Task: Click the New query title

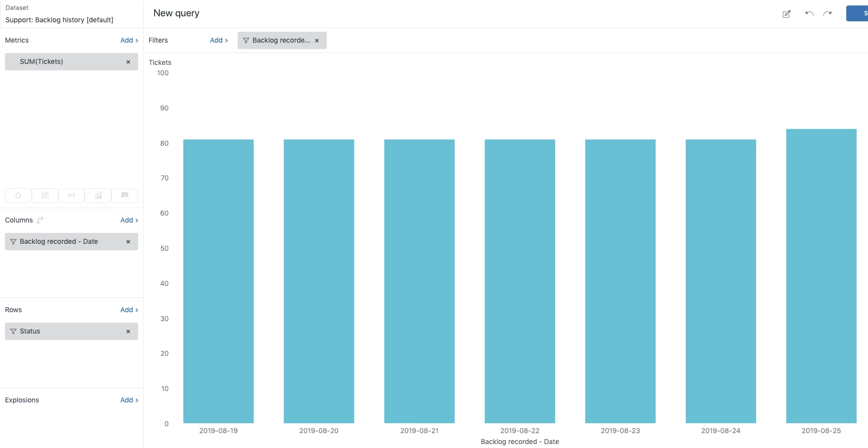Action: pos(176,13)
